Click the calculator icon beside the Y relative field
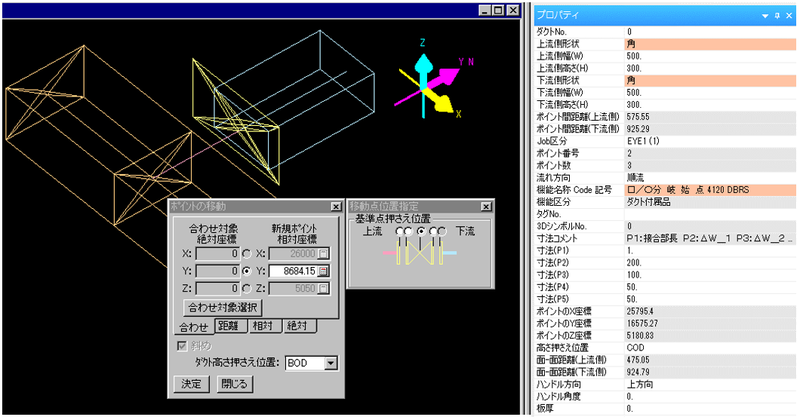Screen dimensions: 800x420 click(x=323, y=270)
